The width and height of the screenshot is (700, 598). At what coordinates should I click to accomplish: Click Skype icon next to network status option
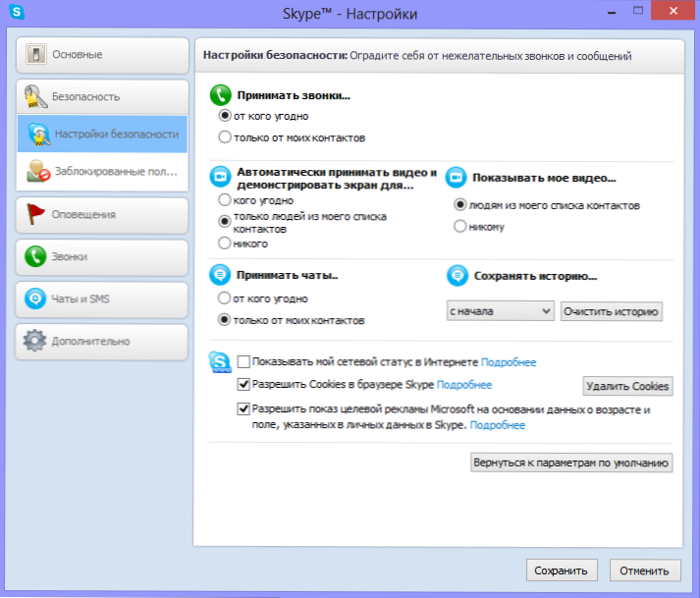click(220, 361)
